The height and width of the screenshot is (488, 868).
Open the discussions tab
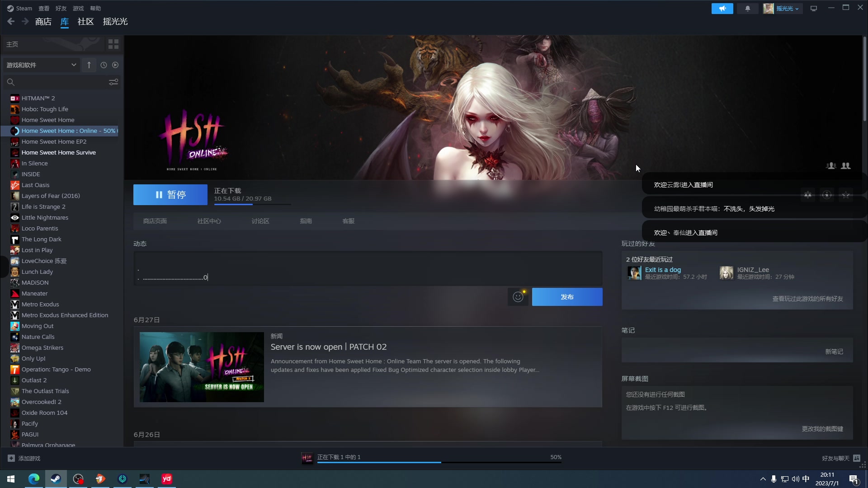pos(260,221)
